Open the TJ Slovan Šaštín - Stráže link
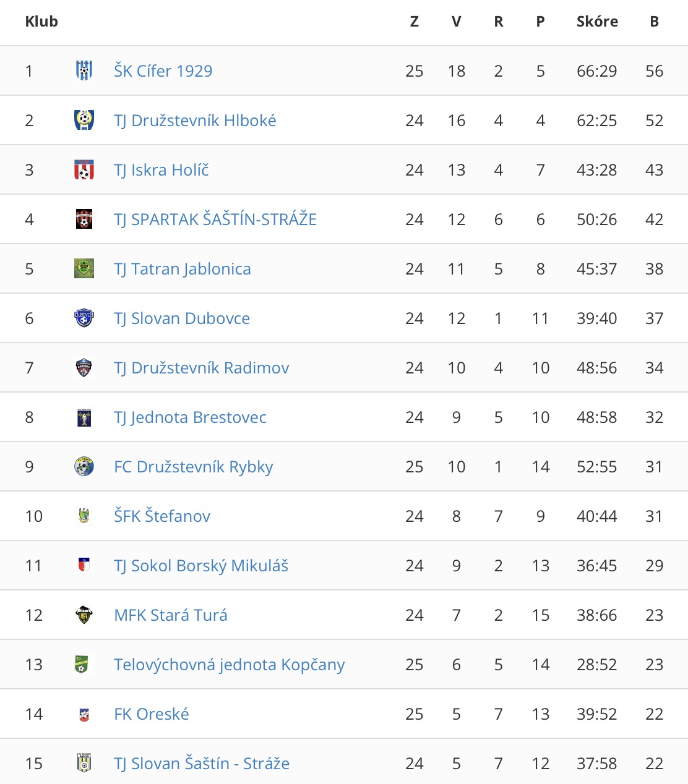Viewport: 688px width, 784px height. coord(202,764)
